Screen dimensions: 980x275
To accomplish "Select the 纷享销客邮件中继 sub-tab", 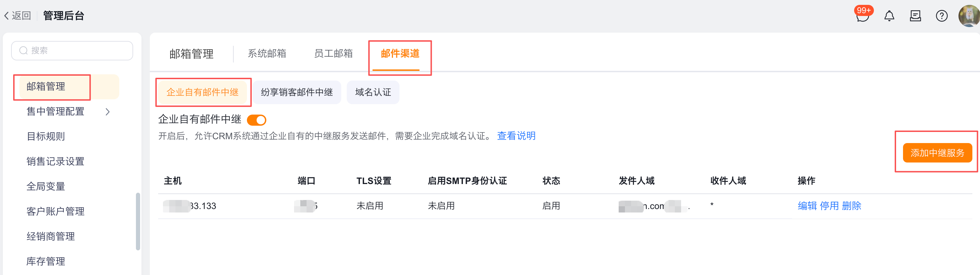I will pos(297,92).
